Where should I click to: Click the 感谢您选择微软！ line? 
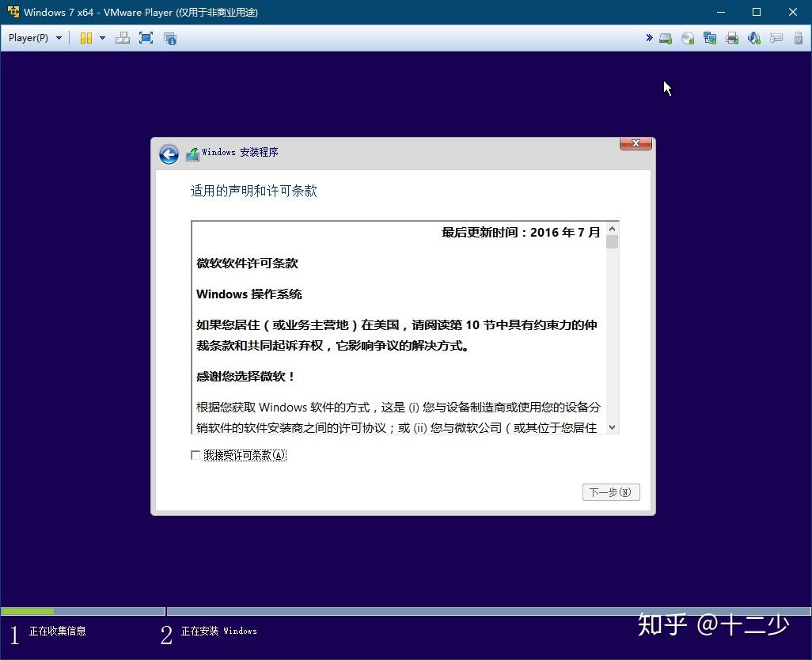[x=245, y=377]
